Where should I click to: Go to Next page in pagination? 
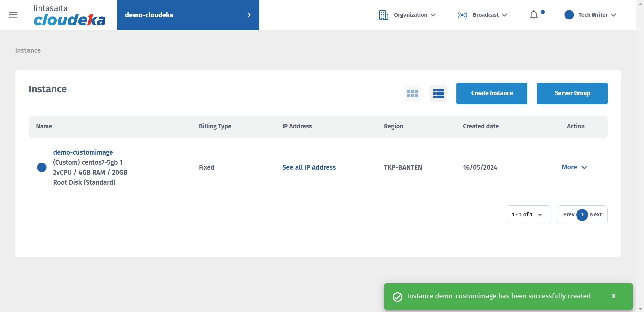[596, 215]
